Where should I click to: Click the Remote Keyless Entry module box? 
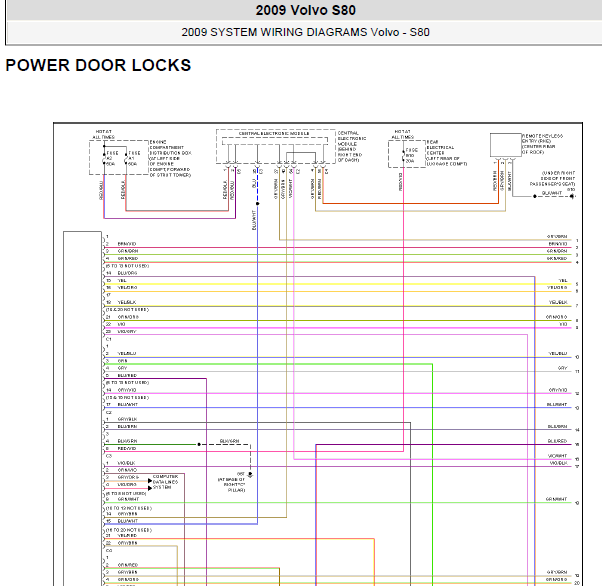pos(505,145)
